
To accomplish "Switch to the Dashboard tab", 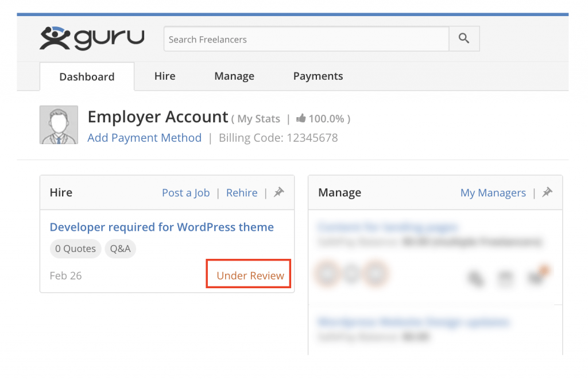I will click(87, 76).
